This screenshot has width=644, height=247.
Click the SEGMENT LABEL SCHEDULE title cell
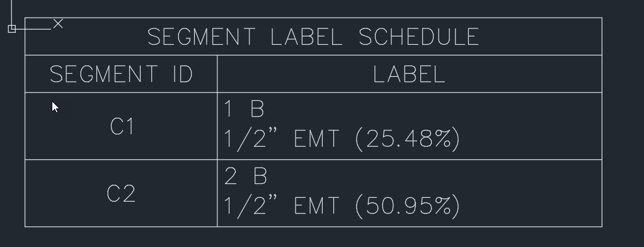[313, 36]
